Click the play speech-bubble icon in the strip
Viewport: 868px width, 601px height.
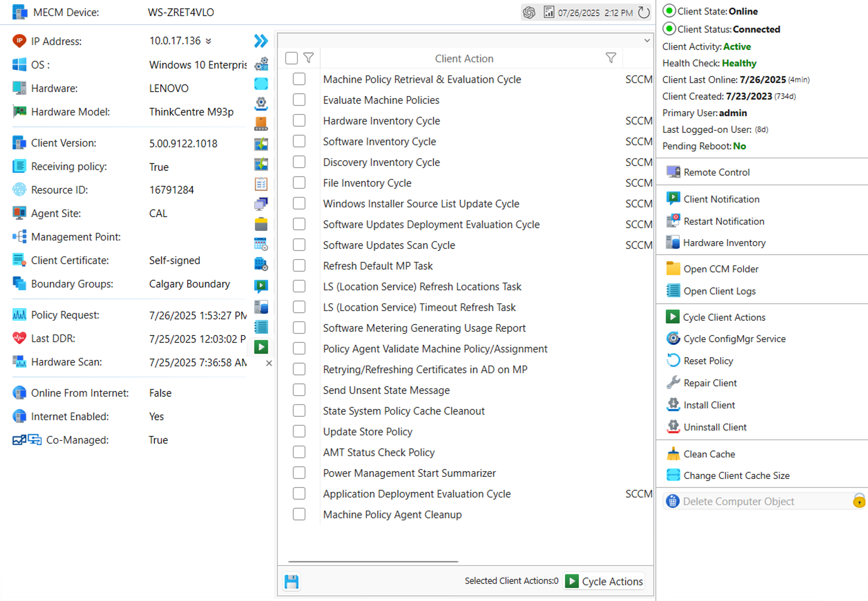point(261,286)
